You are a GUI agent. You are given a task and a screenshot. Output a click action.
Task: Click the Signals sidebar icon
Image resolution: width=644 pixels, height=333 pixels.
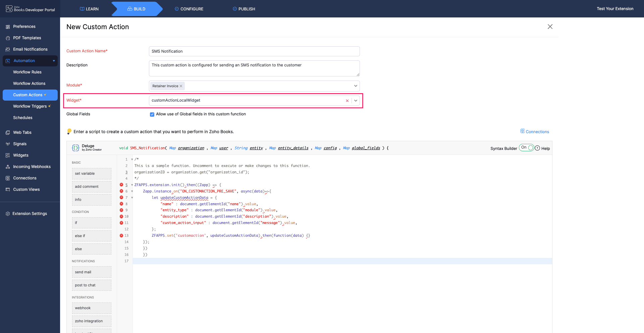pyautogui.click(x=8, y=144)
